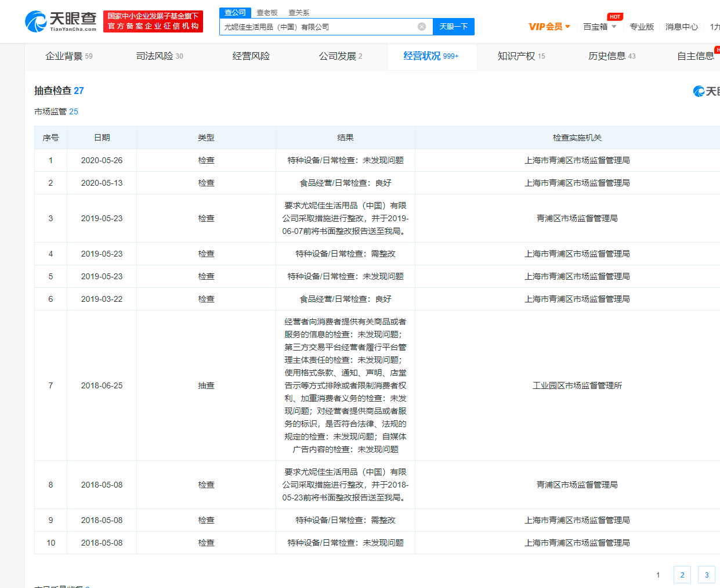Open the 知识产权 tab
Viewport: 720px width, 588px height.
click(x=522, y=56)
